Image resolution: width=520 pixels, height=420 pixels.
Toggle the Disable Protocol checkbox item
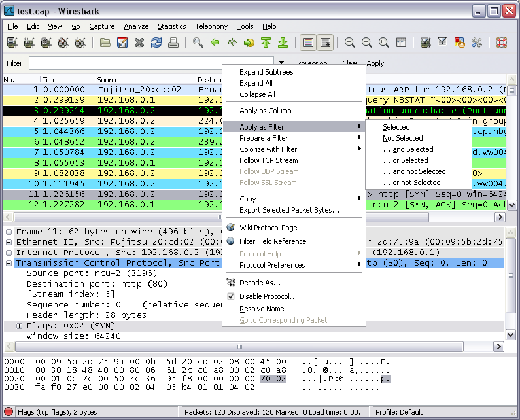[x=268, y=296]
